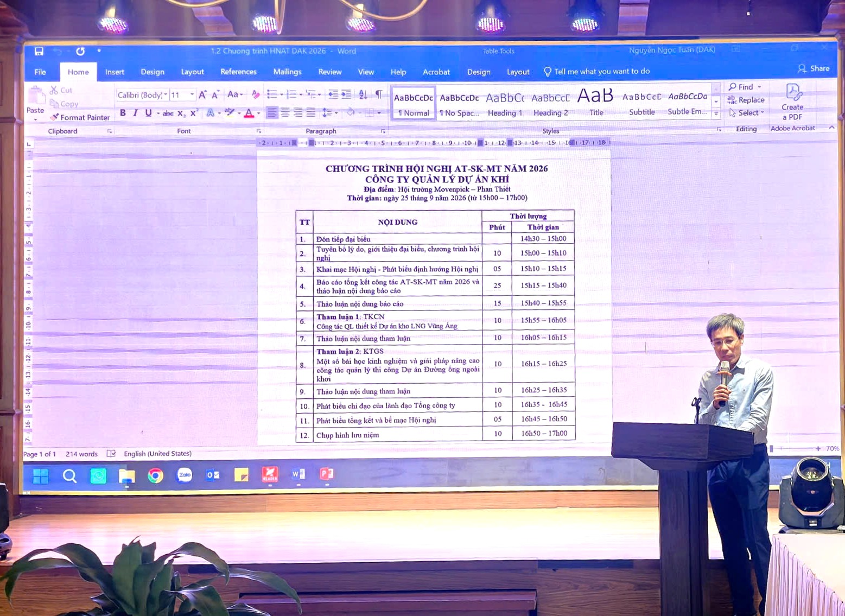Toggle Underline formatting
Screen dimensions: 845x616
[148, 113]
